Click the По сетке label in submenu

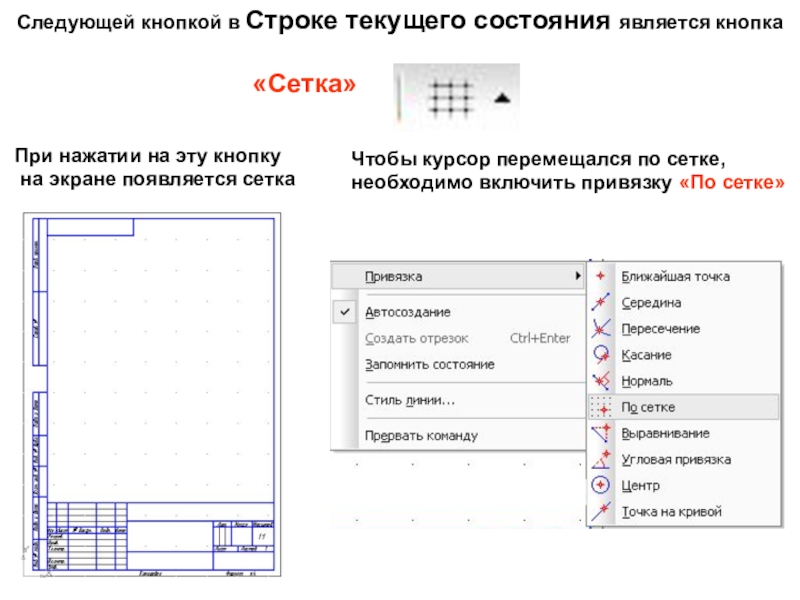(648, 408)
